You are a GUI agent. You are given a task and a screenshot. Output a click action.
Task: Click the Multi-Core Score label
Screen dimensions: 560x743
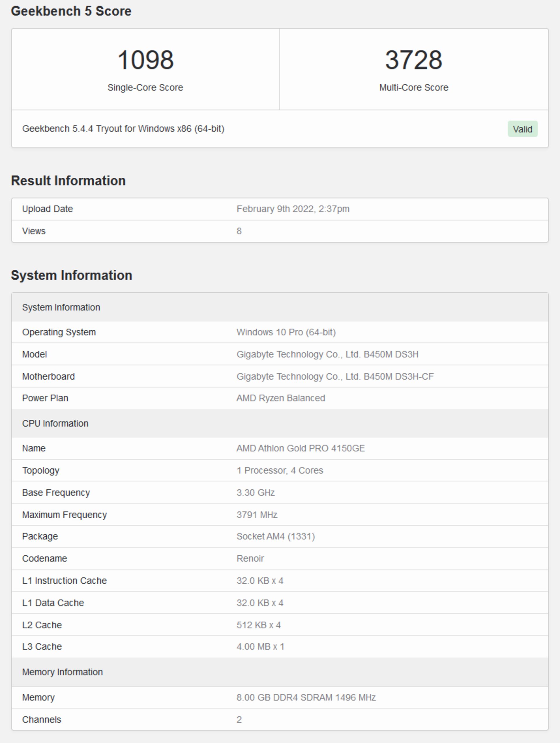click(x=414, y=88)
